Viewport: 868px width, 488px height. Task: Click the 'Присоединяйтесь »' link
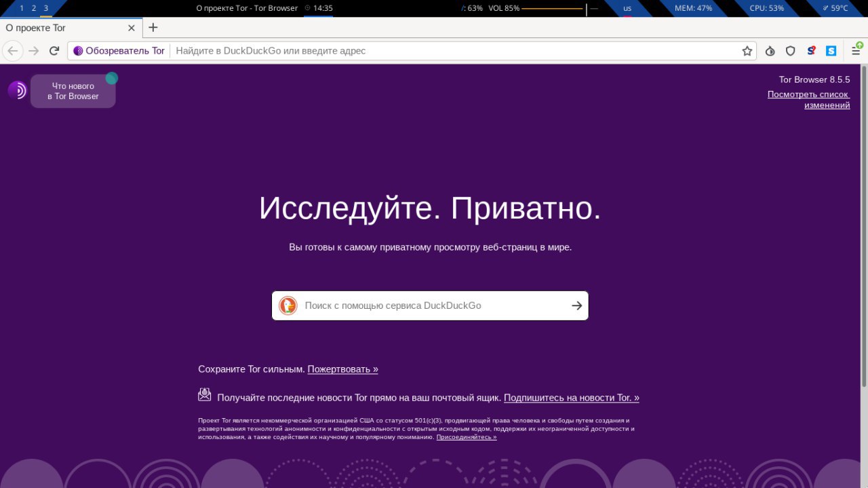[x=467, y=437]
